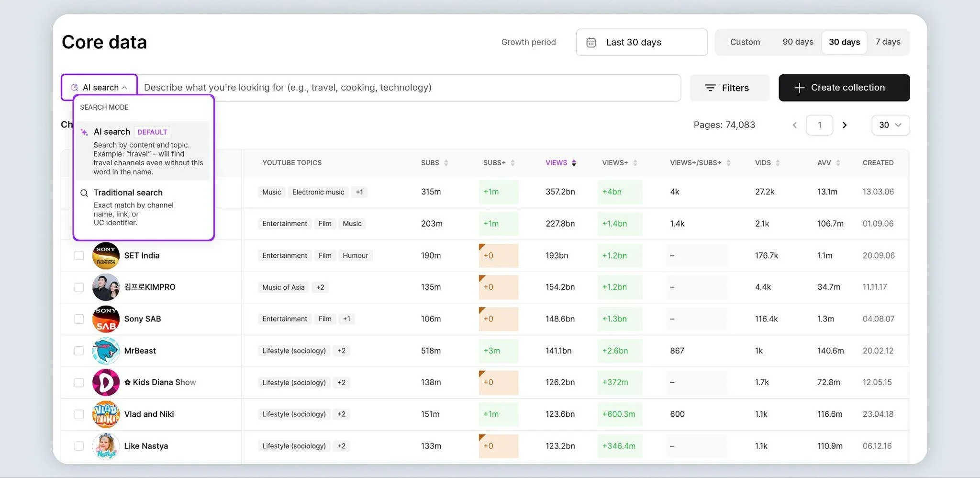Image resolution: width=980 pixels, height=478 pixels.
Task: Click the SET India channel avatar
Action: (x=106, y=256)
